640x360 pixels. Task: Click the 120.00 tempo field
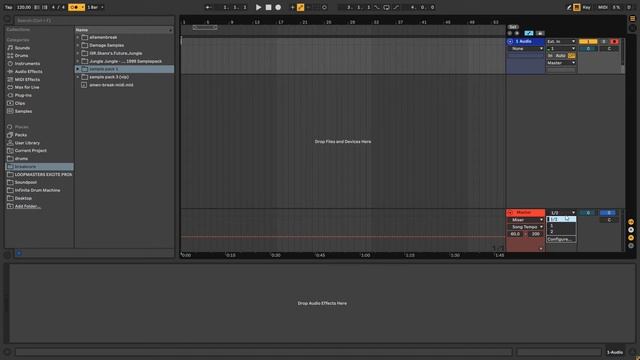tap(24, 7)
